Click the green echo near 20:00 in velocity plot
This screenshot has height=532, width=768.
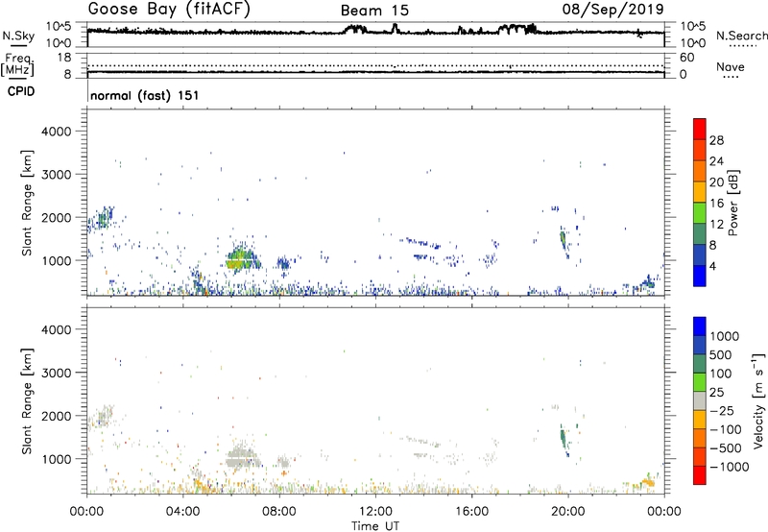click(564, 437)
